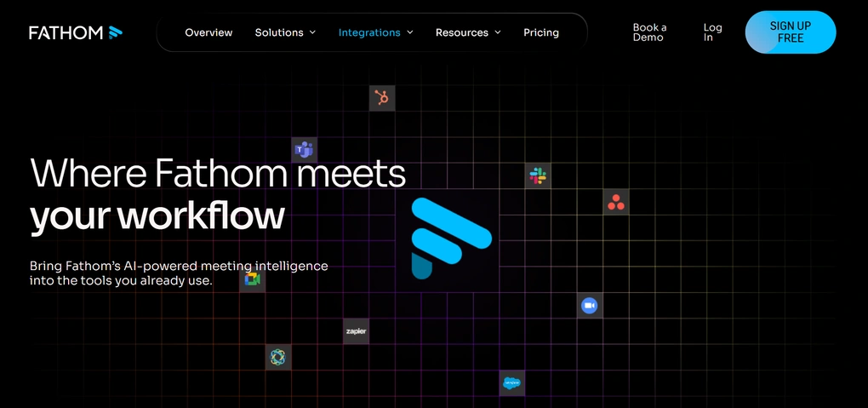Expand the Solutions dropdown chevron

[312, 32]
